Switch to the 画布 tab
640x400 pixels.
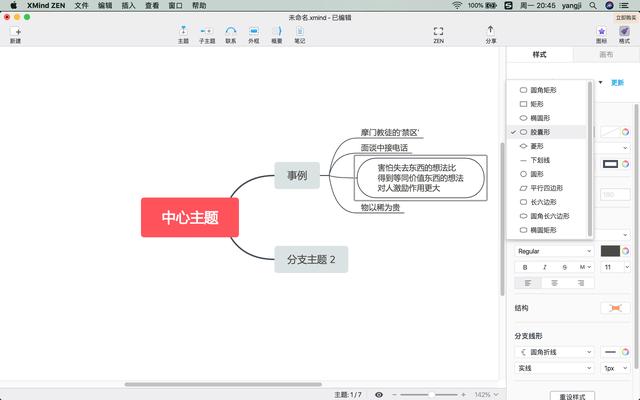click(x=606, y=55)
